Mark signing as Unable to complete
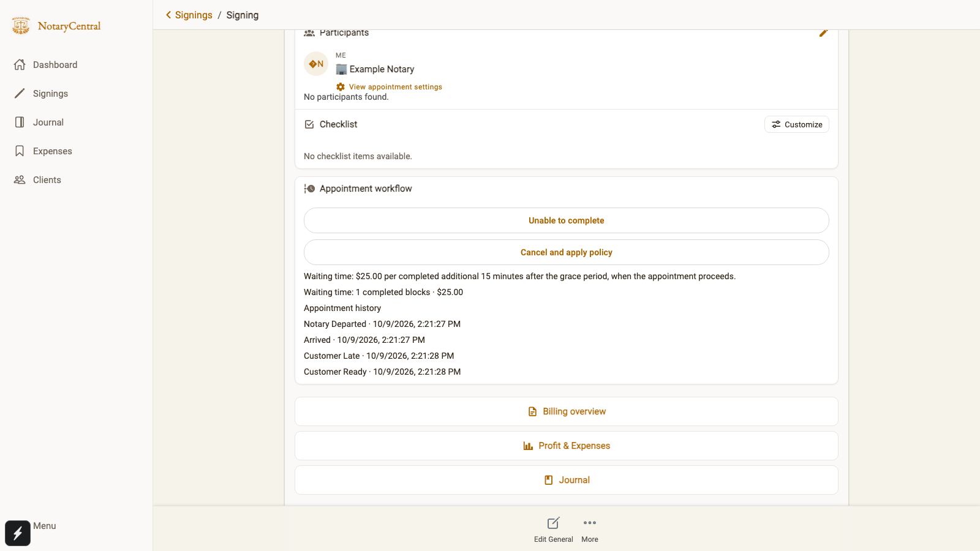The image size is (980, 551). [567, 220]
